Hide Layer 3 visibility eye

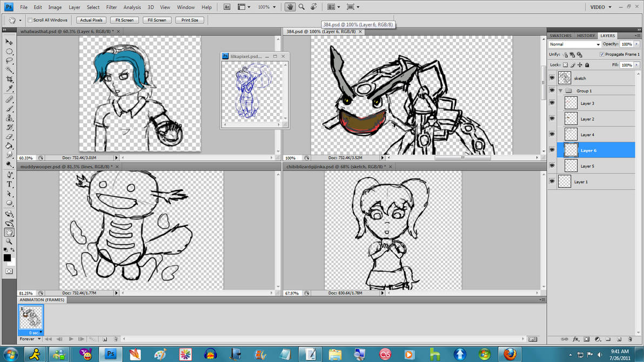(552, 103)
